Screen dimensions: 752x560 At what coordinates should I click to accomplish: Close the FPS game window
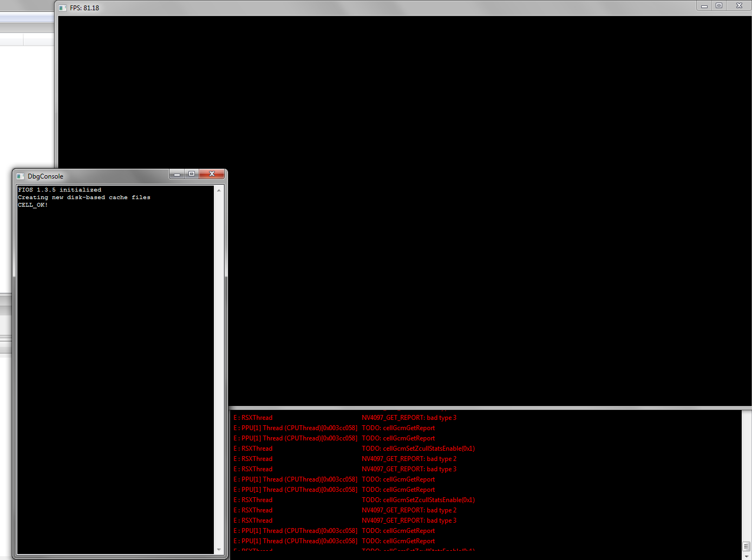point(739,6)
